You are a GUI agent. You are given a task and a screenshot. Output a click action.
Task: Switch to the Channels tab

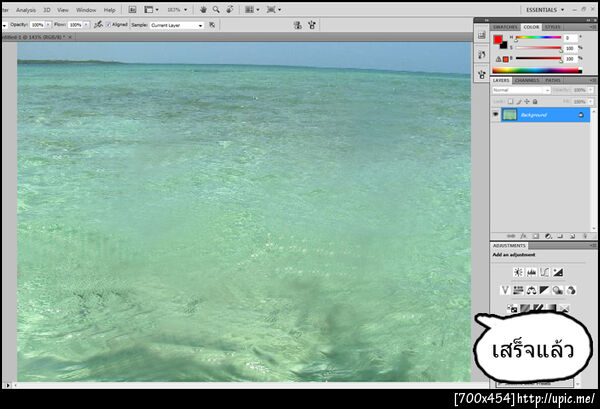coord(527,80)
